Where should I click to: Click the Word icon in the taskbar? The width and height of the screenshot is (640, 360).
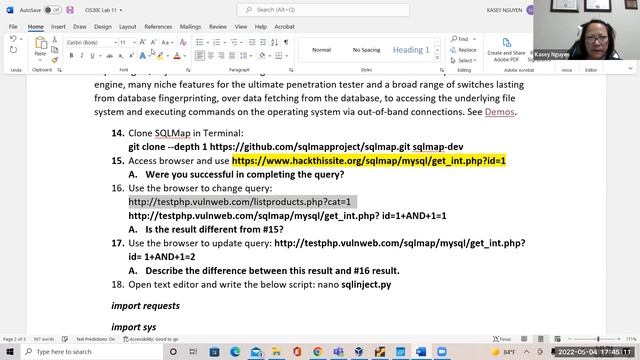421,351
